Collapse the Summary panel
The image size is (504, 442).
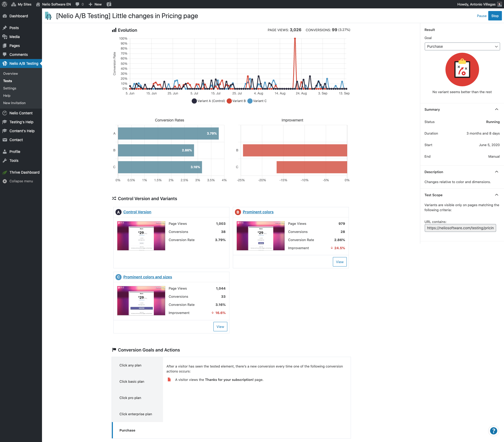tap(496, 109)
